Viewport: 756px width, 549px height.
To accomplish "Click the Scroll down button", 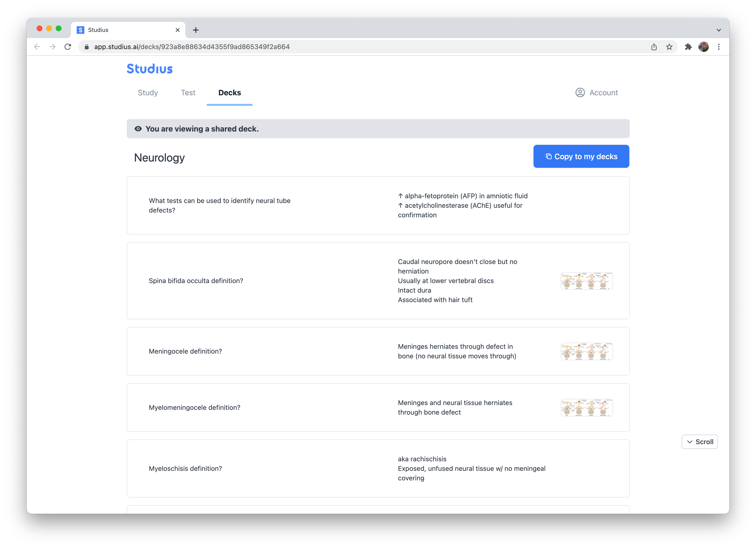I will 699,442.
